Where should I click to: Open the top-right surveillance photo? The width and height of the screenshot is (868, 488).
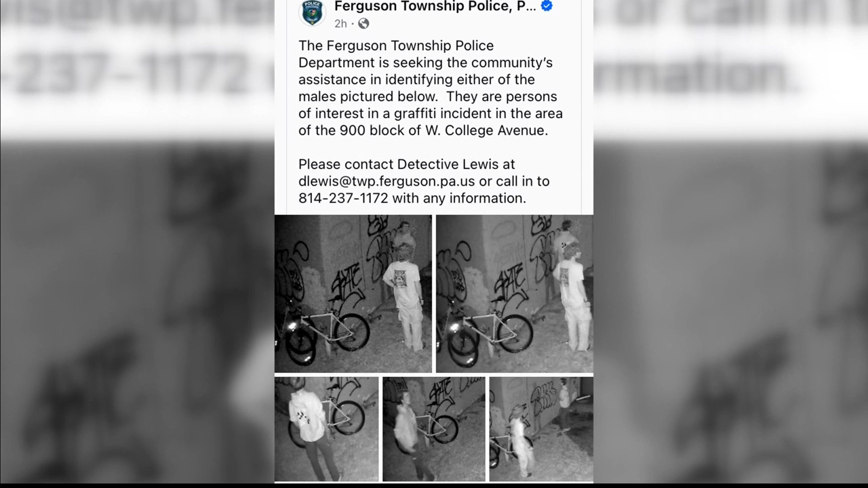(x=515, y=293)
